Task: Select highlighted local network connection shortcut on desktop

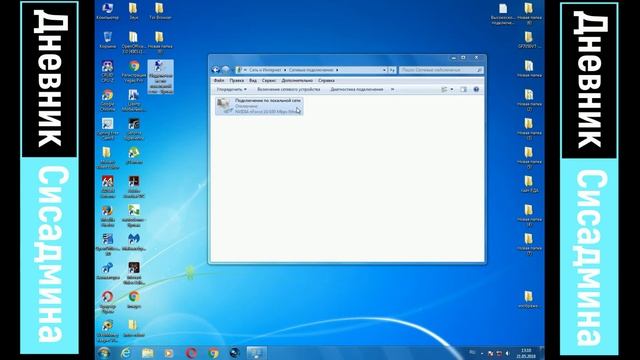Action: pos(160,77)
